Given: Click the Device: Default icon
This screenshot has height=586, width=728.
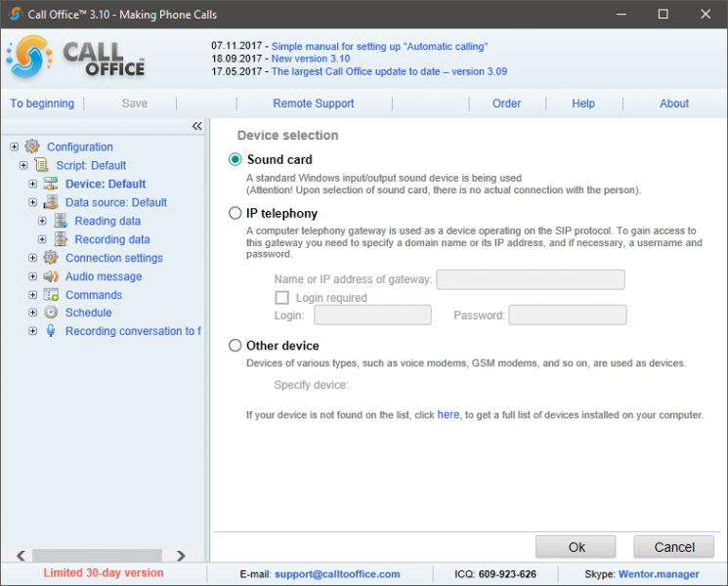Looking at the screenshot, I should (51, 184).
